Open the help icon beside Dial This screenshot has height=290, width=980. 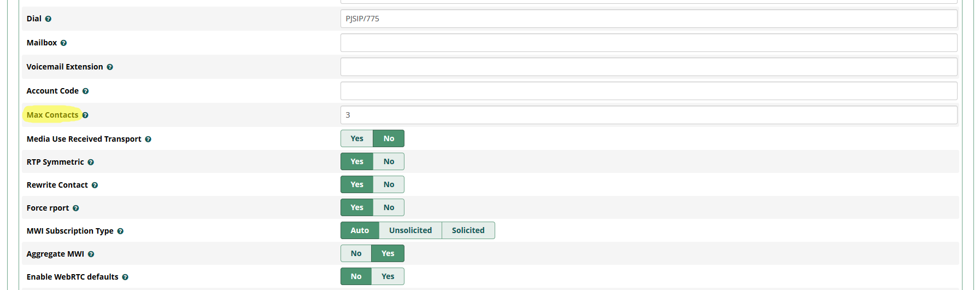48,19
